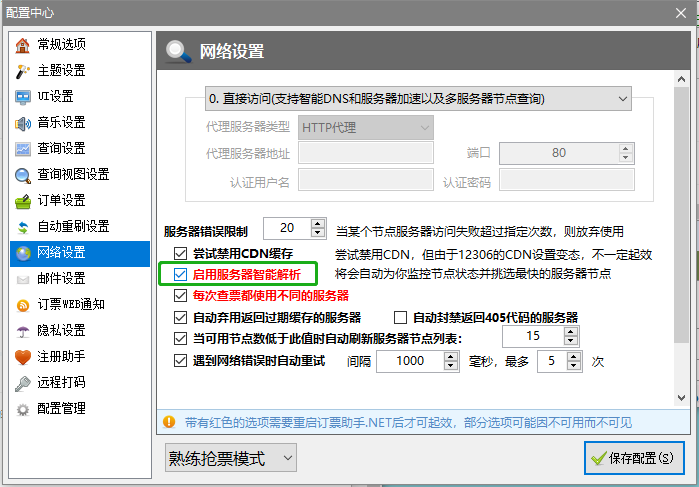Increase 服务器错误限制 value with up arrow
This screenshot has width=699, height=487.
(x=317, y=224)
